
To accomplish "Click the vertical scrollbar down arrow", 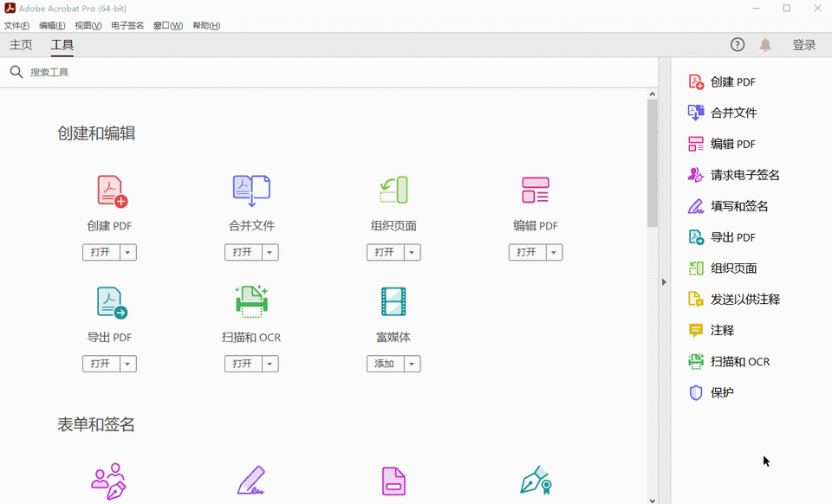I will point(652,500).
